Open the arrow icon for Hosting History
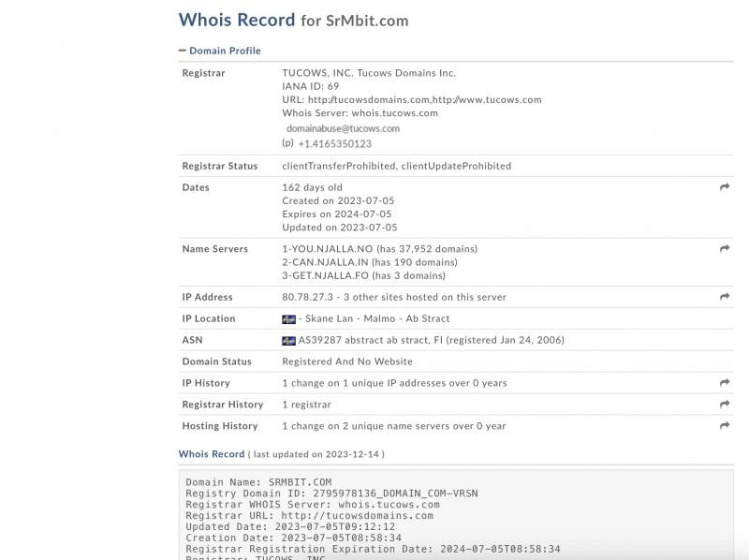 pyautogui.click(x=725, y=425)
